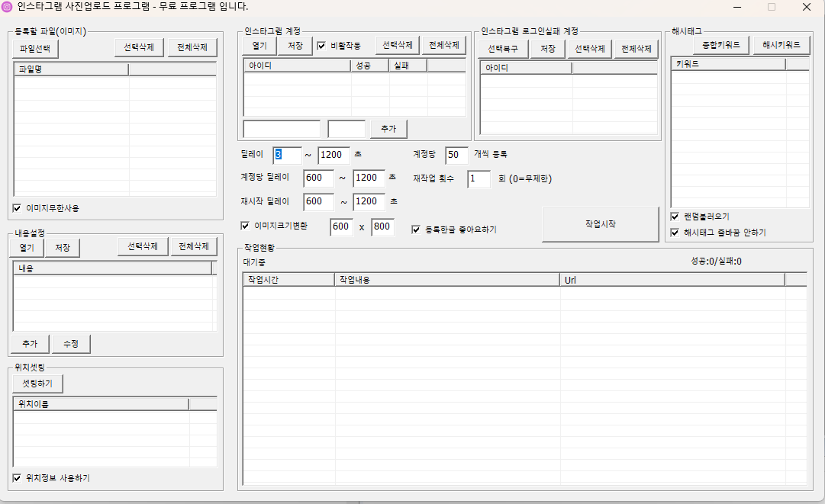Click the 성공 column header

click(x=370, y=66)
